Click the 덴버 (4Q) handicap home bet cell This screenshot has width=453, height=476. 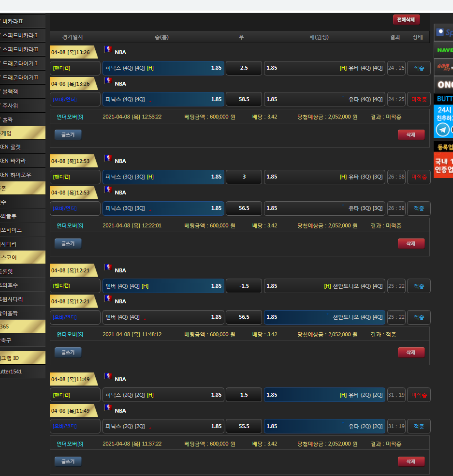click(163, 286)
